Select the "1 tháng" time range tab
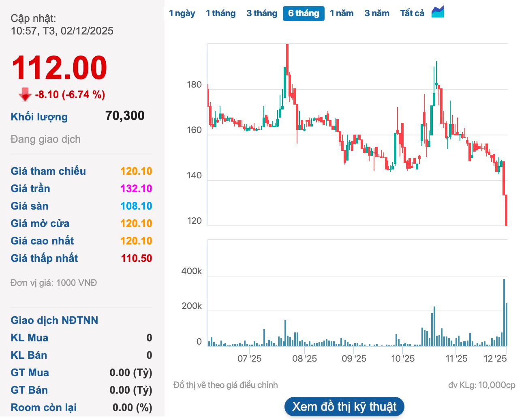 tap(221, 13)
